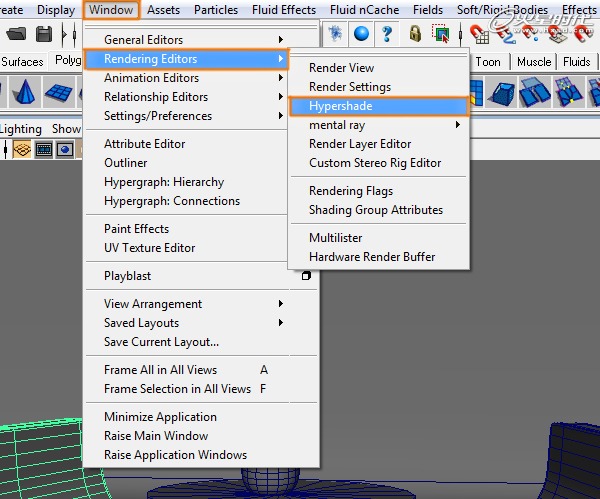Toggle the grid display panel icon

point(22,149)
